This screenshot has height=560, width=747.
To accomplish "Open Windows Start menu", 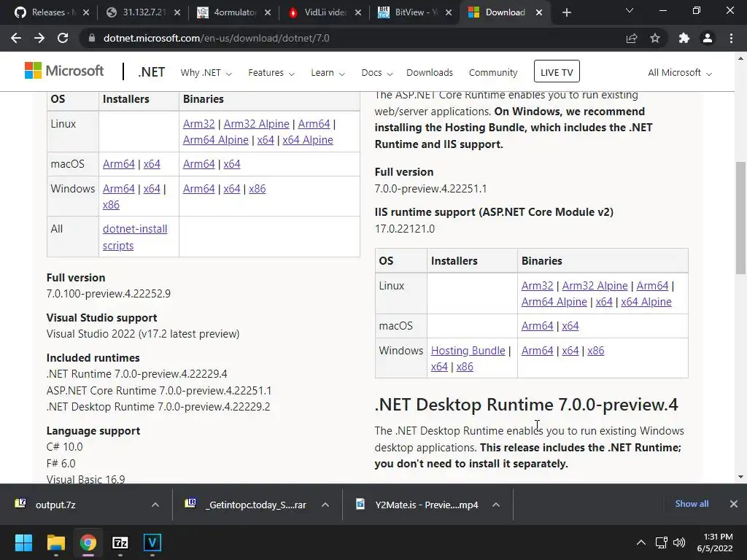I will tap(23, 542).
